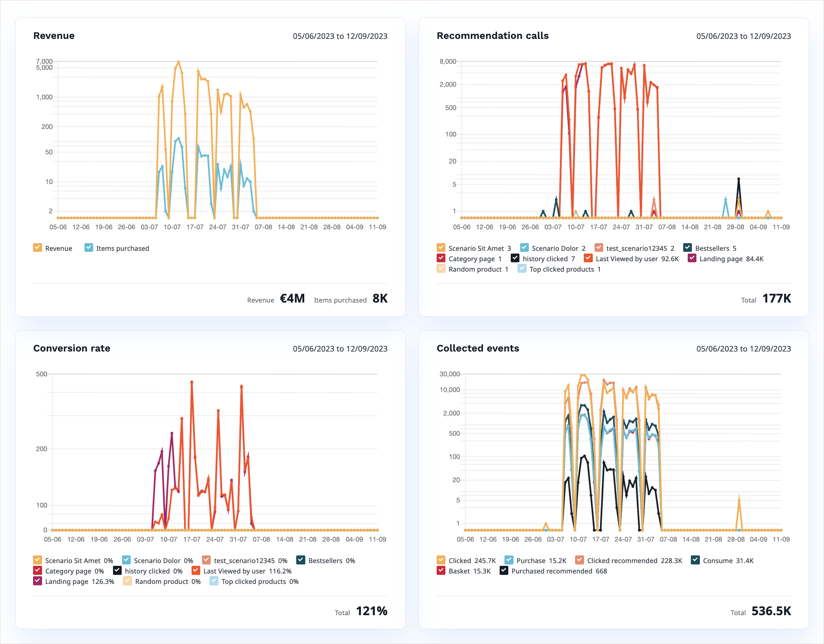Toggle Last Viewed by user 92.6K series
This screenshot has height=644, width=824.
pyautogui.click(x=588, y=258)
